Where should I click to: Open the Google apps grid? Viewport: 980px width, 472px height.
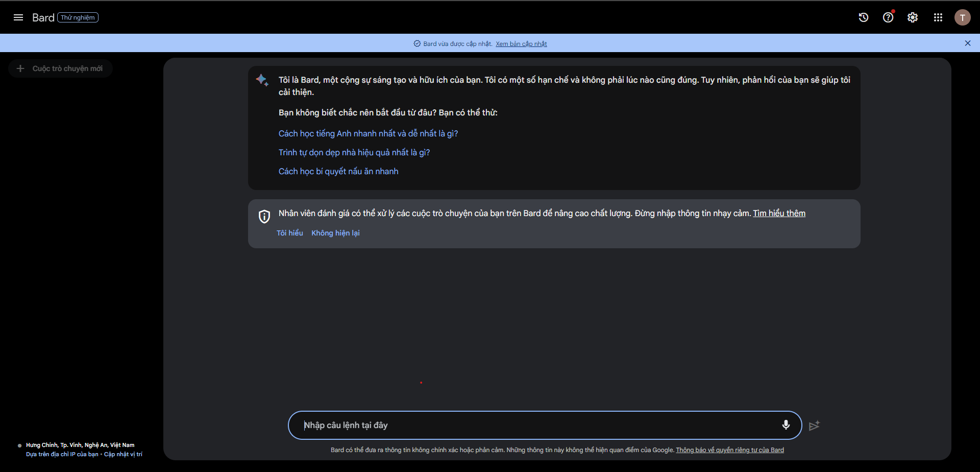(938, 17)
